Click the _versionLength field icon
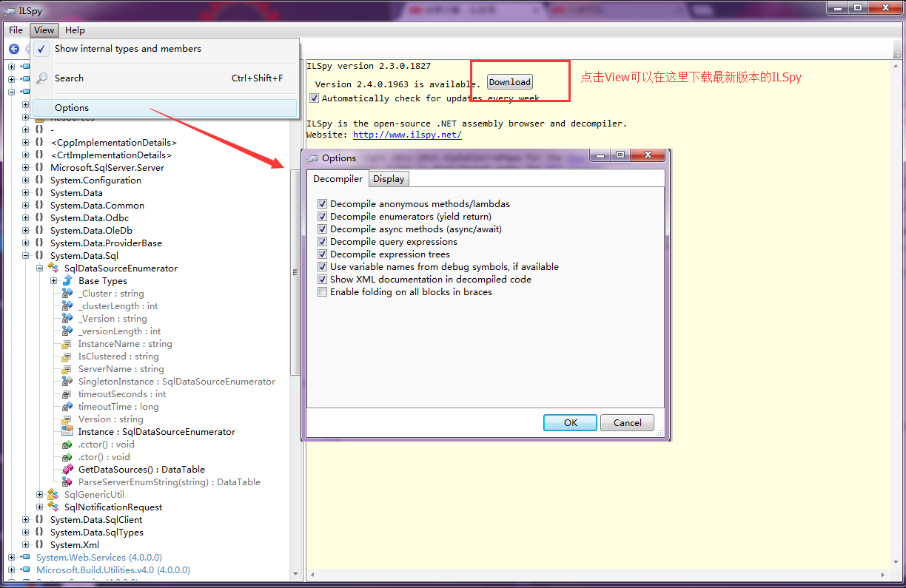The height and width of the screenshot is (588, 906). tap(67, 331)
